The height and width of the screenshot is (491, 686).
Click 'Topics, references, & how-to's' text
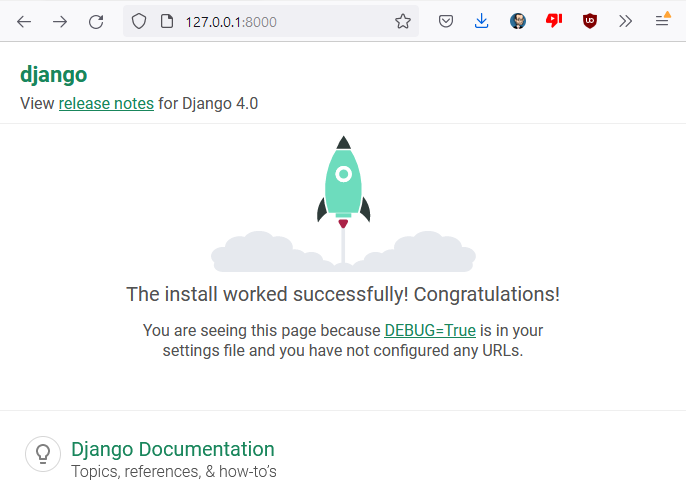(x=174, y=472)
